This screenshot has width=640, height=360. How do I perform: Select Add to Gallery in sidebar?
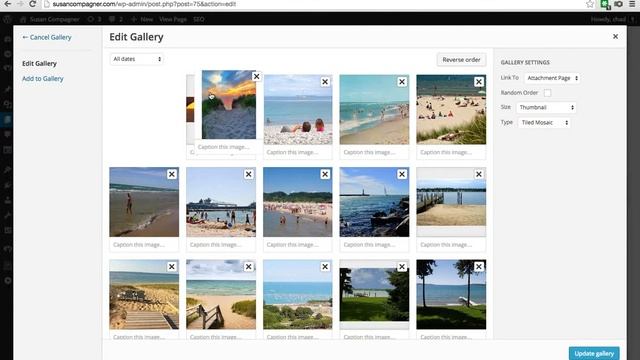tap(42, 78)
